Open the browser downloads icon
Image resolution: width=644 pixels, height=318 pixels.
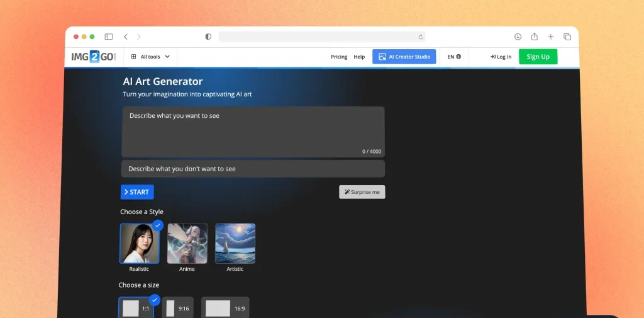(x=518, y=37)
